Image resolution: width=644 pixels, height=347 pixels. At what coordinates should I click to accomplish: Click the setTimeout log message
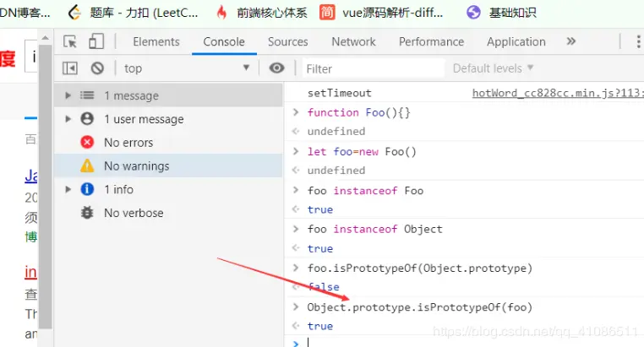pos(339,93)
